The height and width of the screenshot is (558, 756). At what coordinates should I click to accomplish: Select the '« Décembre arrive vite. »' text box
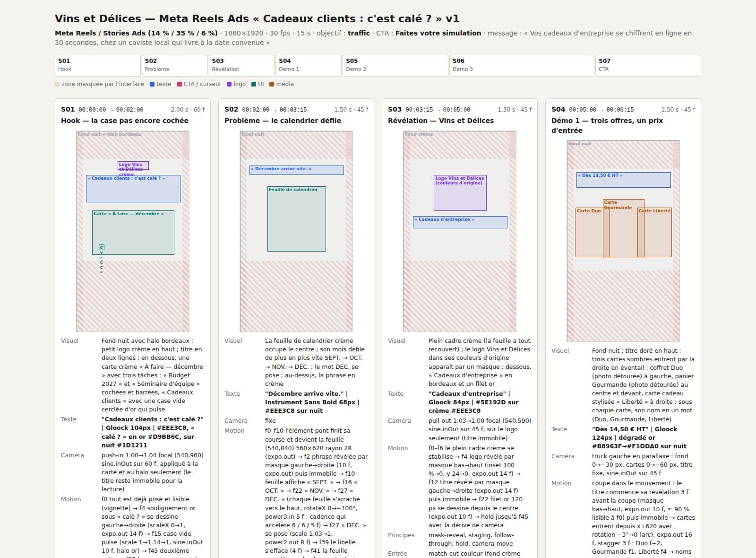tap(297, 170)
